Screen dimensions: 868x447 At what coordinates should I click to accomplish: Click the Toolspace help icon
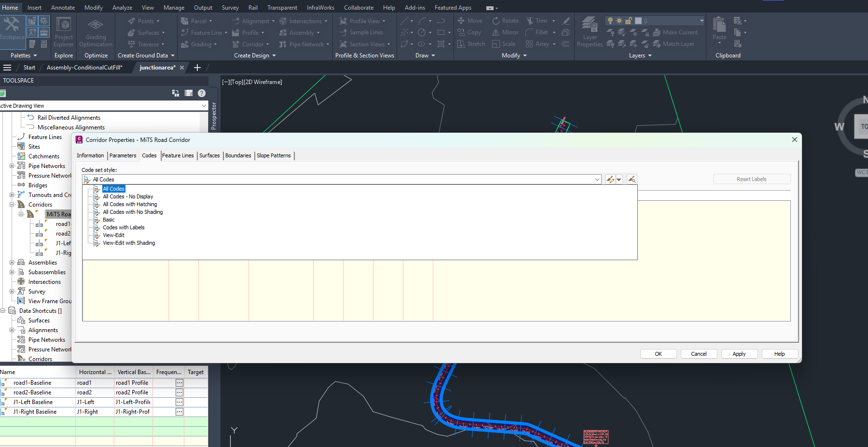[x=202, y=93]
